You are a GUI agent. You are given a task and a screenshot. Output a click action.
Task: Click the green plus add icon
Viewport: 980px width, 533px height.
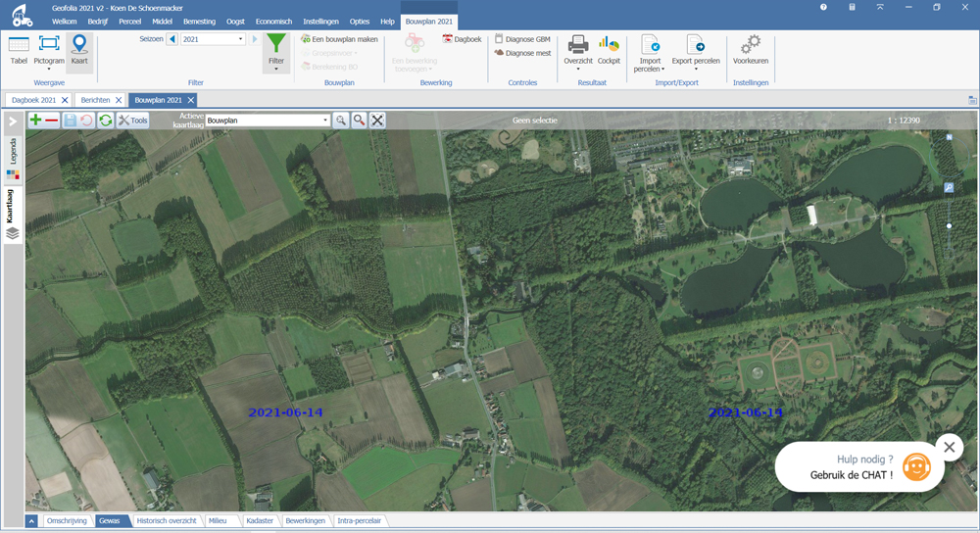point(35,120)
